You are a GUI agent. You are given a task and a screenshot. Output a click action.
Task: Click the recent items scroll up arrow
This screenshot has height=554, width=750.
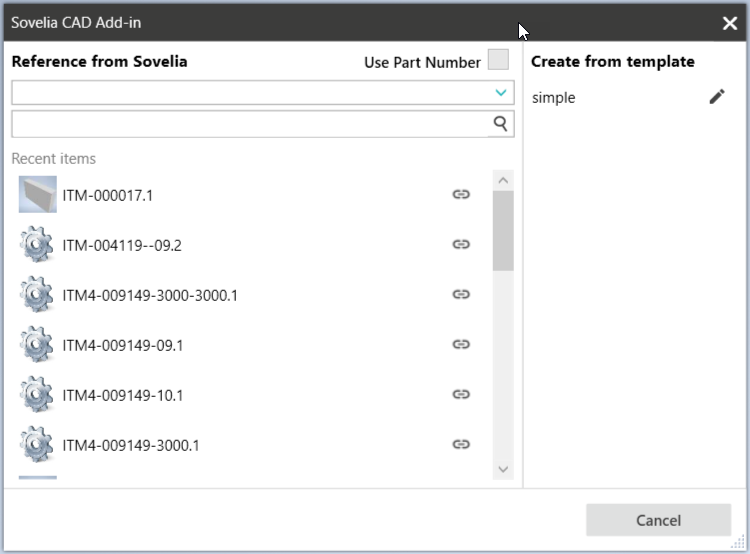(503, 180)
